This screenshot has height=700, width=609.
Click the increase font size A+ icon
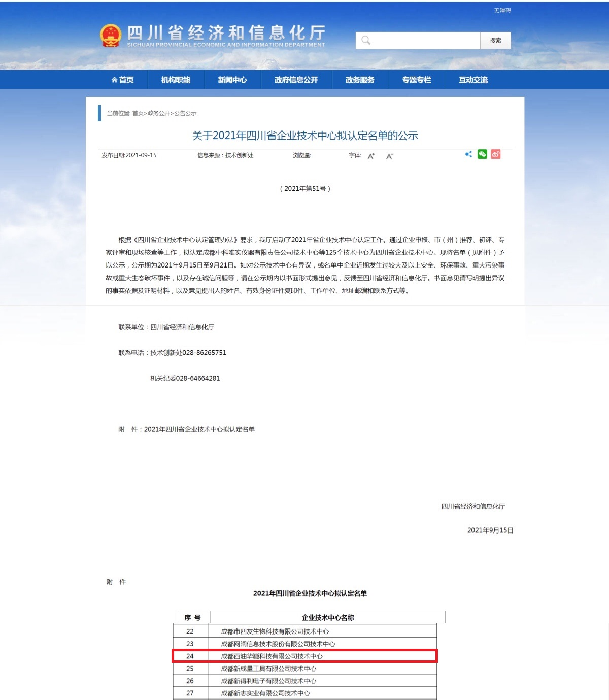tap(371, 156)
